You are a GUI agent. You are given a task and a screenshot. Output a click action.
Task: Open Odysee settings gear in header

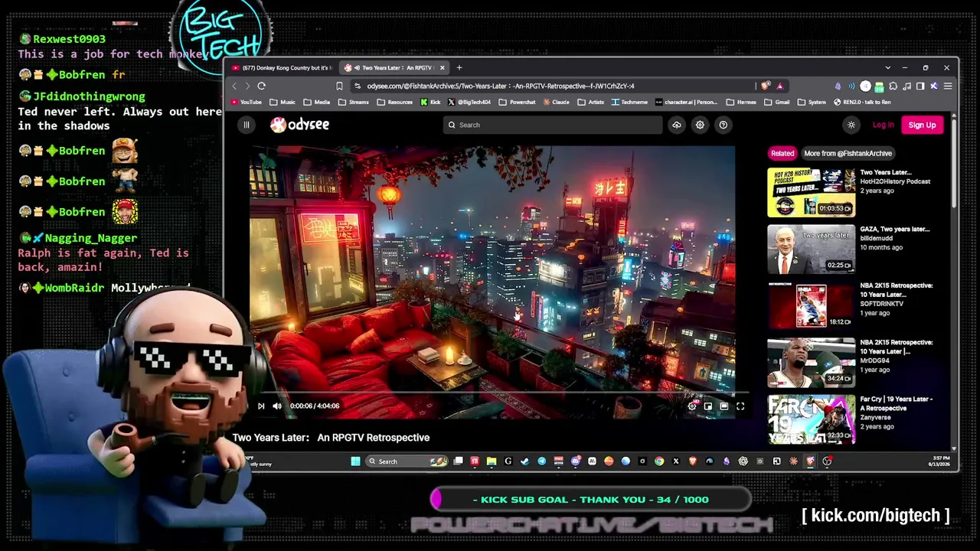click(x=700, y=125)
